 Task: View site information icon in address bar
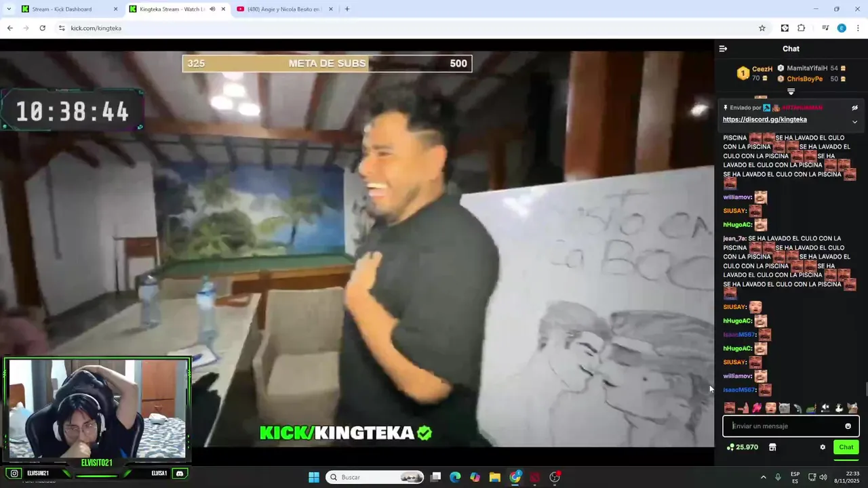point(62,28)
